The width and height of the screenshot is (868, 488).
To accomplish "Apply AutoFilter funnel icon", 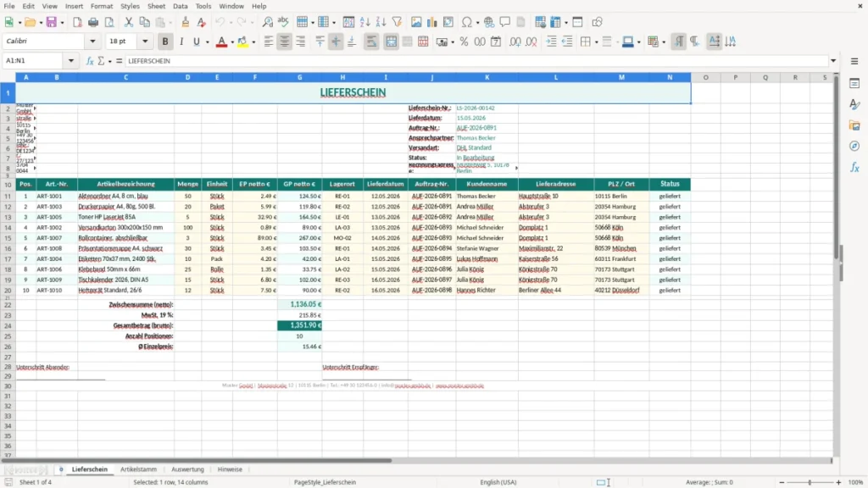I will 397,22.
